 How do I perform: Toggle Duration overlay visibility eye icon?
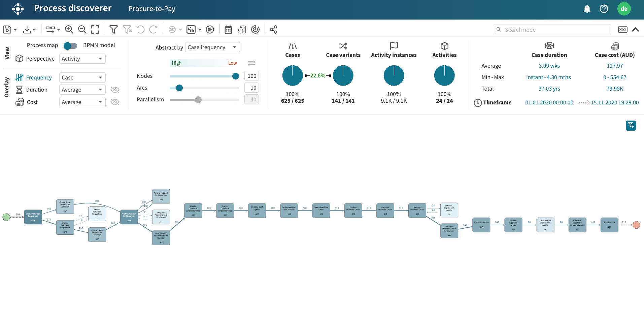pyautogui.click(x=115, y=90)
